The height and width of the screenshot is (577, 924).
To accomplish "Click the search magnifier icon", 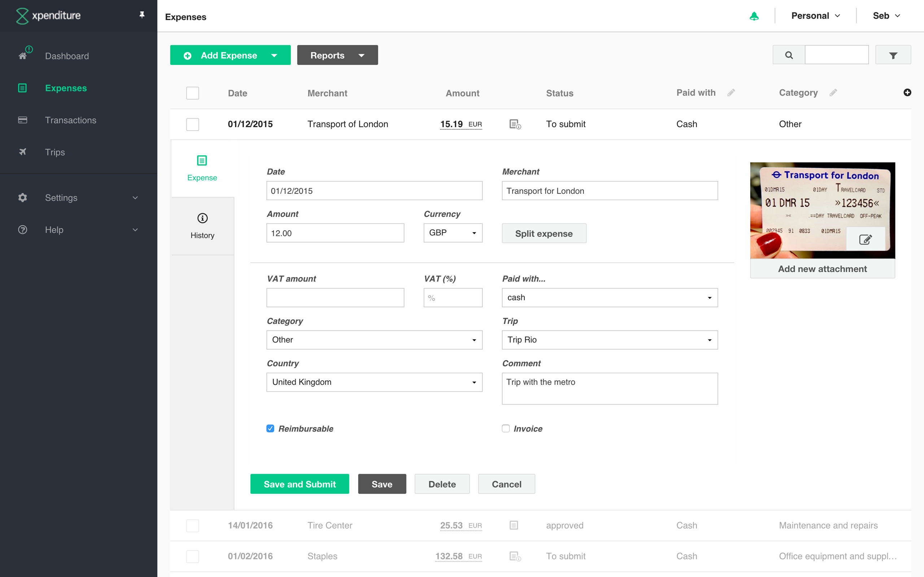I will point(789,55).
